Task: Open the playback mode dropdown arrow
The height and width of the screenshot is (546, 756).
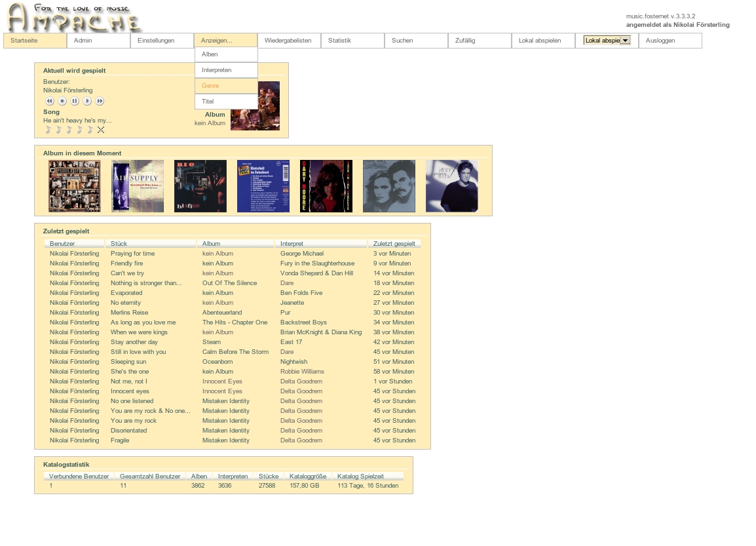Action: click(626, 41)
